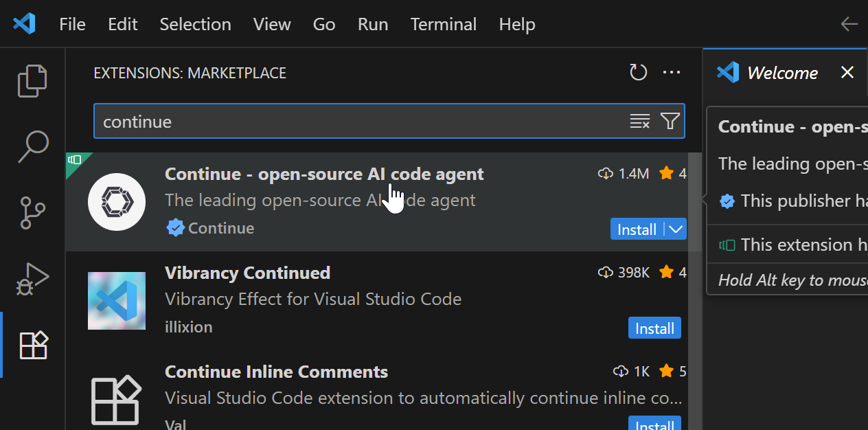Close the Welcome tab

pyautogui.click(x=847, y=73)
